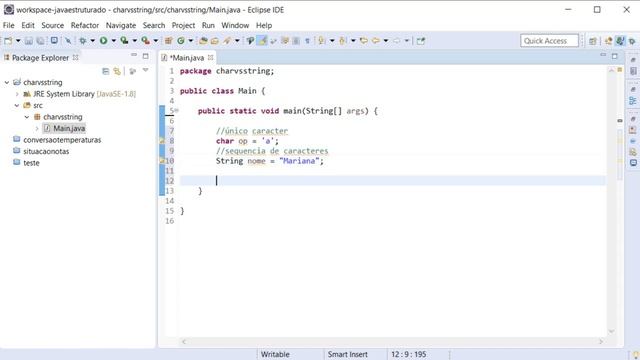This screenshot has width=640, height=360.
Task: Select the teste project
Action: point(31,163)
